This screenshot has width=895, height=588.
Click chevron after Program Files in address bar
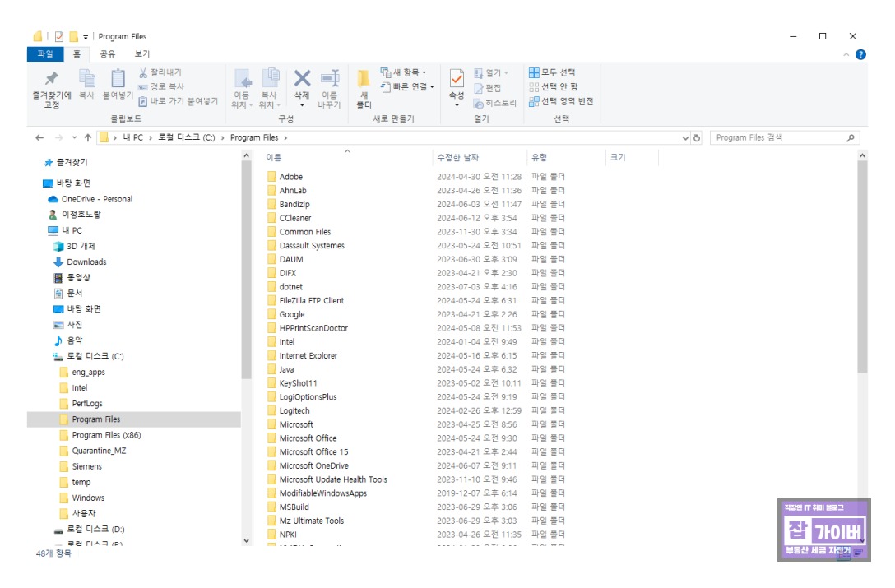tap(285, 137)
